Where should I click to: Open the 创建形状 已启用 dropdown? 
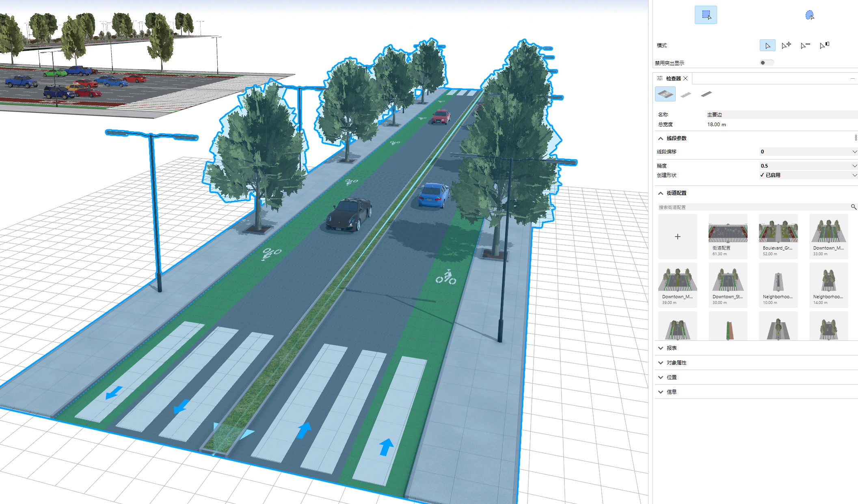(854, 175)
